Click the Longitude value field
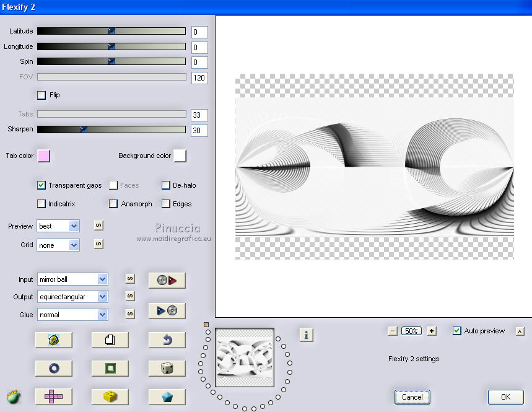 click(199, 48)
